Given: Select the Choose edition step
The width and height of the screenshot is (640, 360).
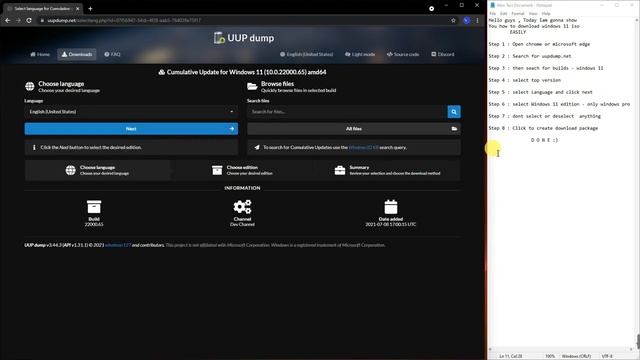Looking at the screenshot, I should click(242, 170).
